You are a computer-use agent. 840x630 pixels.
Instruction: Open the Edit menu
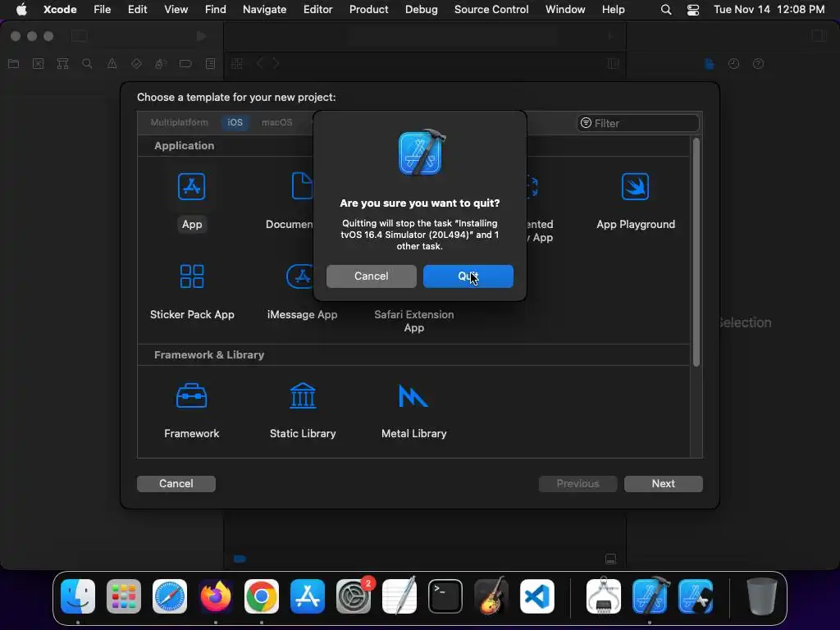pos(137,9)
